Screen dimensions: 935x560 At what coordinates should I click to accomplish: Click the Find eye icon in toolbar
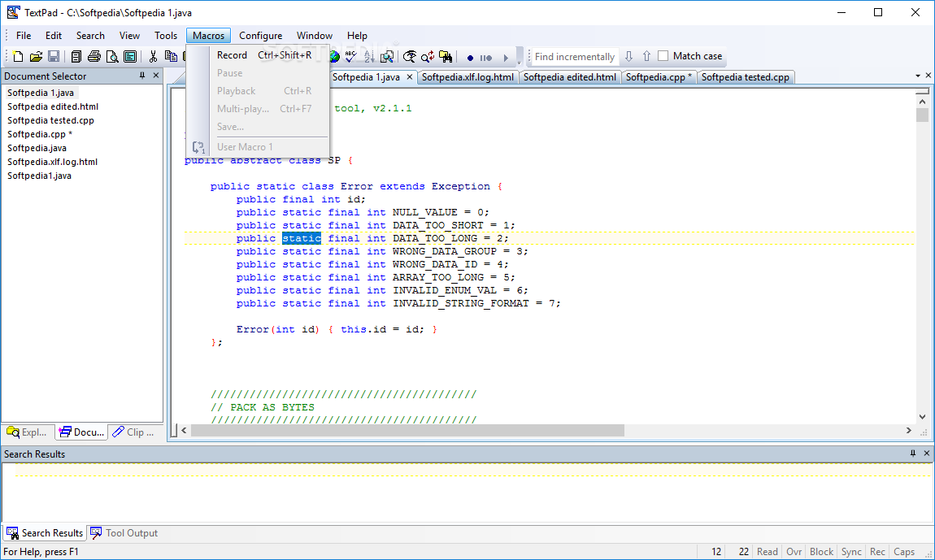coord(410,56)
